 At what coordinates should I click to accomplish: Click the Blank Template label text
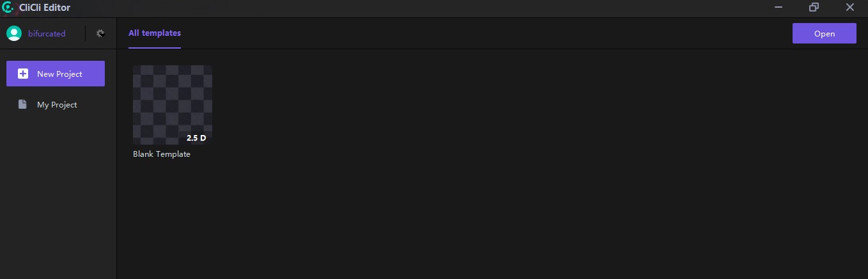162,154
